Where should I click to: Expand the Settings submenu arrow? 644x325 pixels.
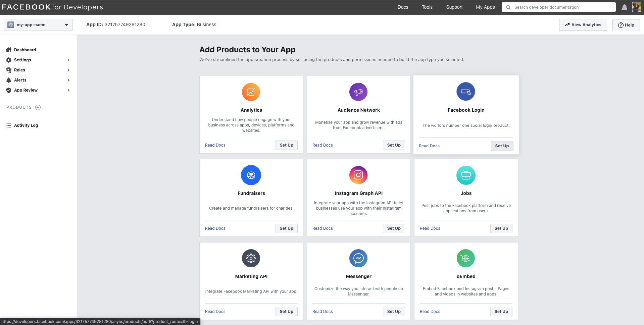click(68, 60)
